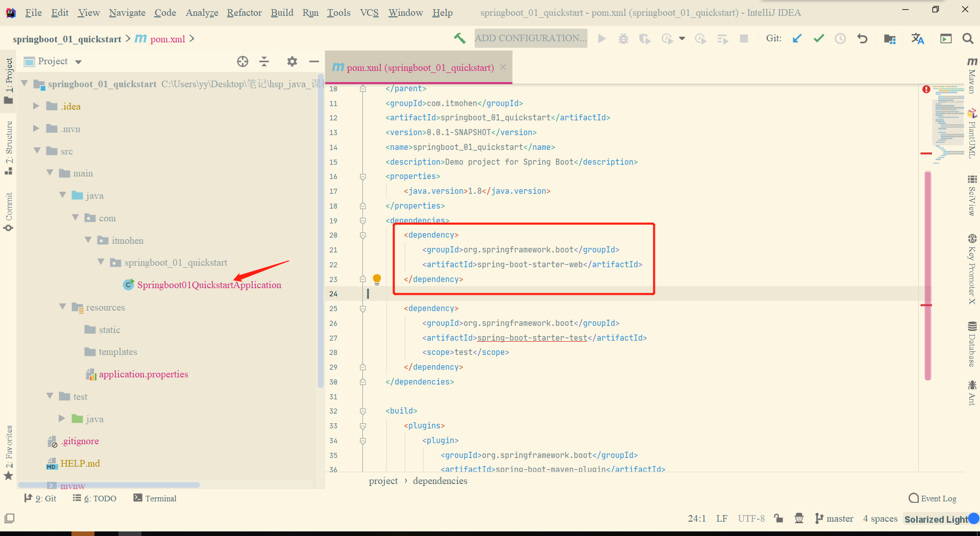Click the Stop square icon
Viewport: 980px width, 536px height.
(x=744, y=39)
